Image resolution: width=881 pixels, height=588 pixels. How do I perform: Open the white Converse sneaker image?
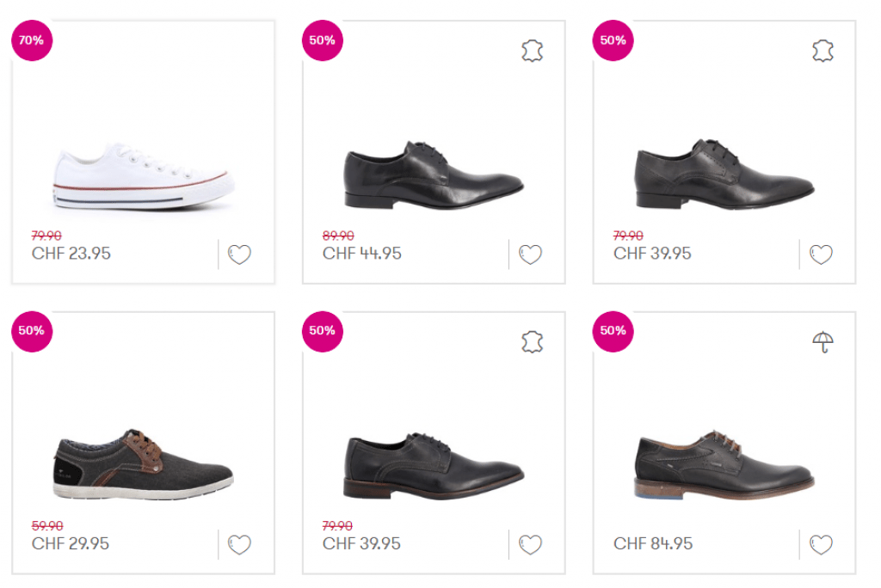click(144, 178)
